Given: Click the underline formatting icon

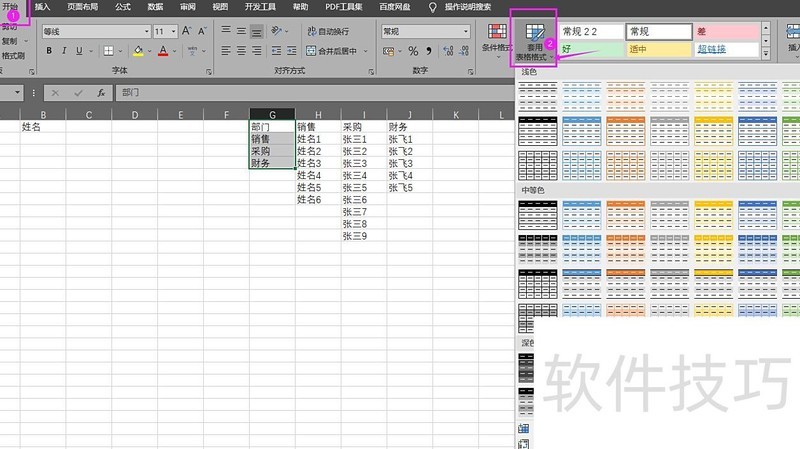Looking at the screenshot, I should [x=80, y=51].
